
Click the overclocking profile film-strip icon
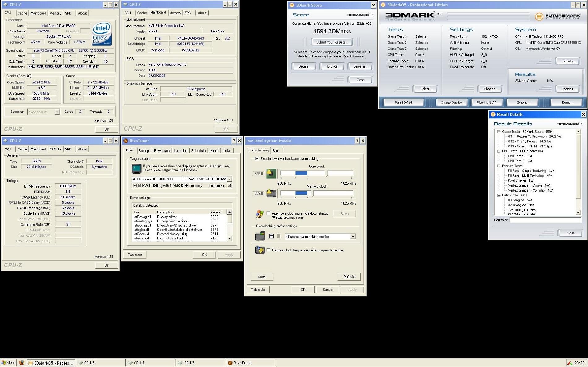260,236
